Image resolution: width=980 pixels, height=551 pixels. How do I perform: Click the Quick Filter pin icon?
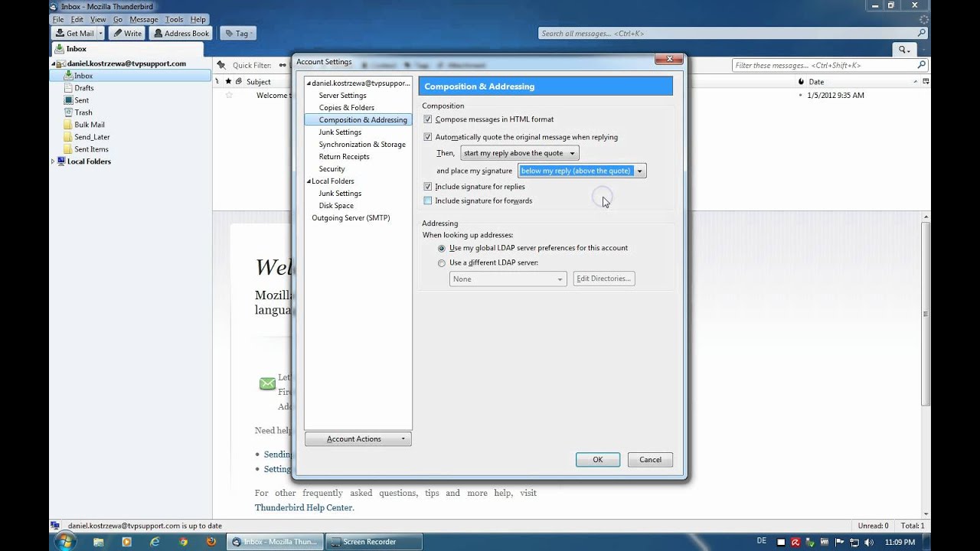click(221, 65)
